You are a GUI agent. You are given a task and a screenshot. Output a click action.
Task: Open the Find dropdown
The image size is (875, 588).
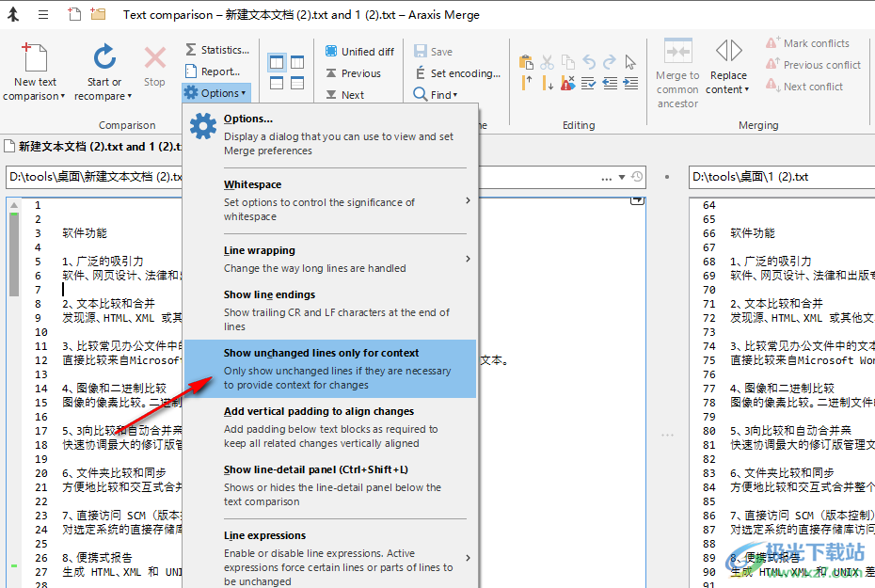[x=436, y=94]
